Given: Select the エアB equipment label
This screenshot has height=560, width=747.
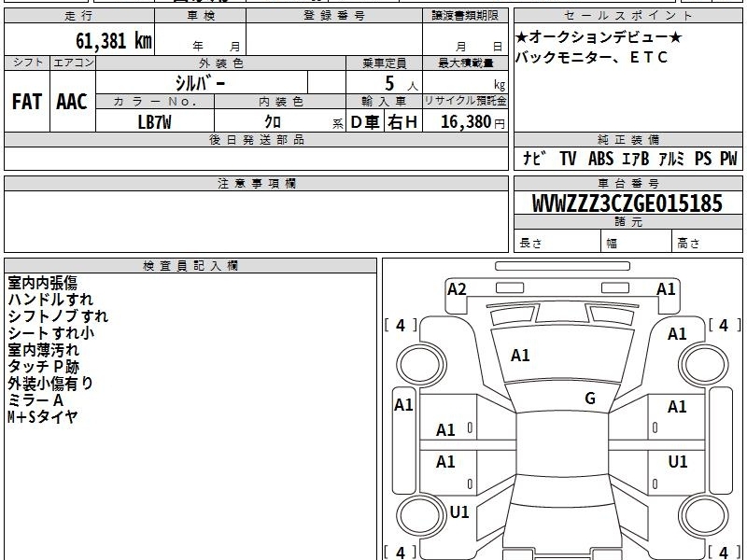Looking at the screenshot, I should pos(636,159).
